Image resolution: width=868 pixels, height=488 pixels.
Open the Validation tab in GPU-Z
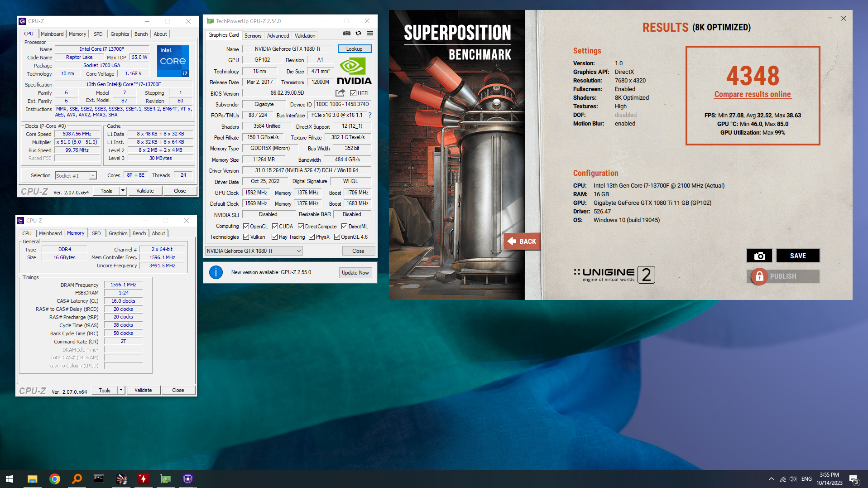(305, 36)
